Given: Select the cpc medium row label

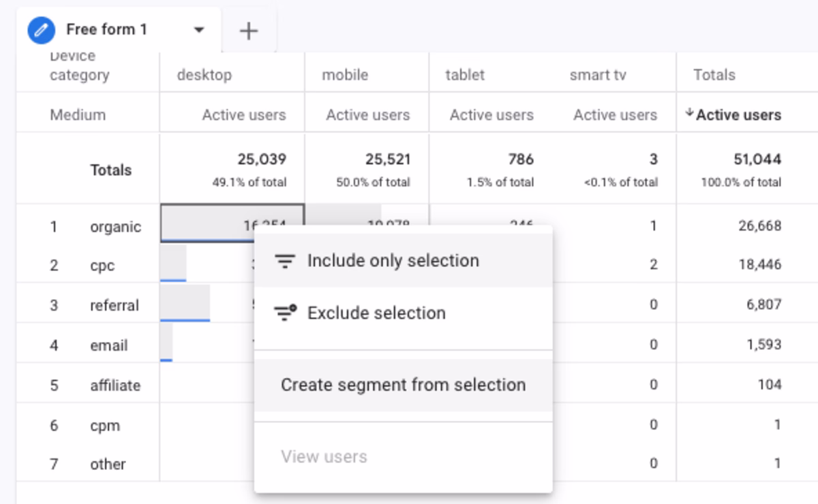Looking at the screenshot, I should coord(102,266).
